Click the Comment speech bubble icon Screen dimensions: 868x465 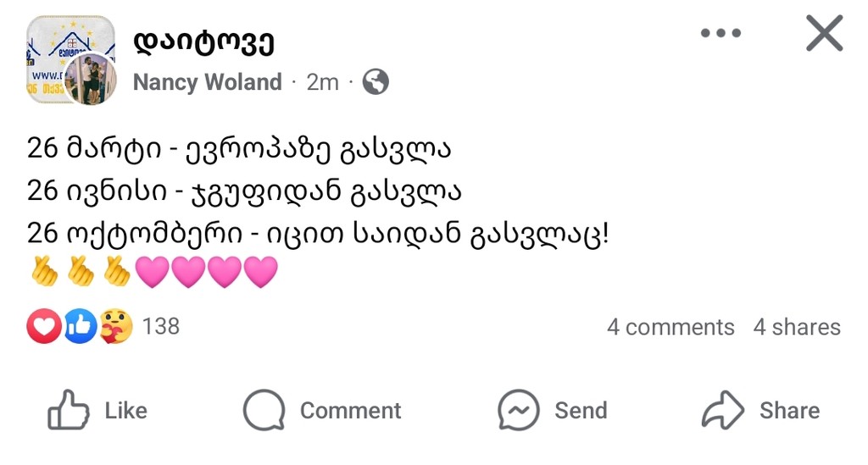264,411
